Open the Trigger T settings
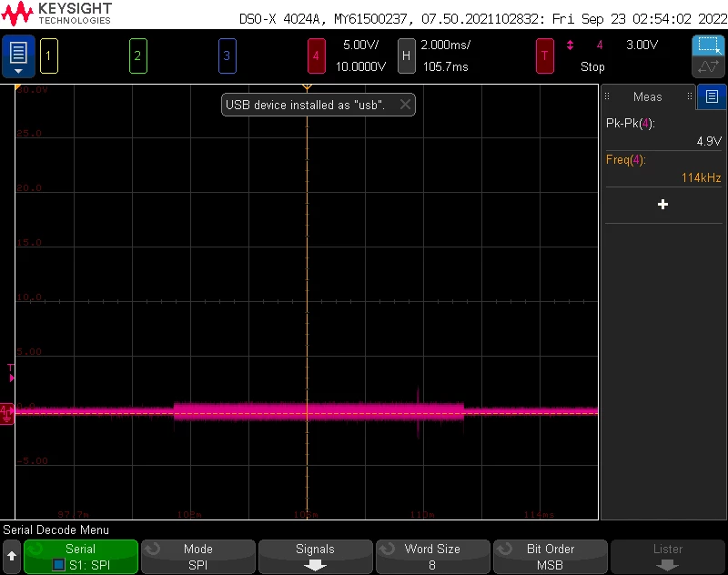The width and height of the screenshot is (728, 575). point(544,56)
